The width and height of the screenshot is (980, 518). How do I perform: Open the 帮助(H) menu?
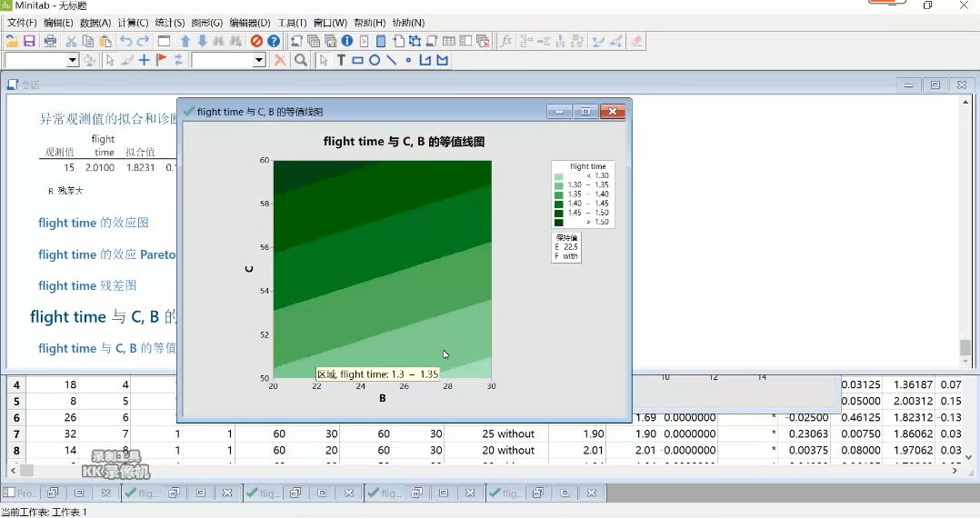point(369,23)
